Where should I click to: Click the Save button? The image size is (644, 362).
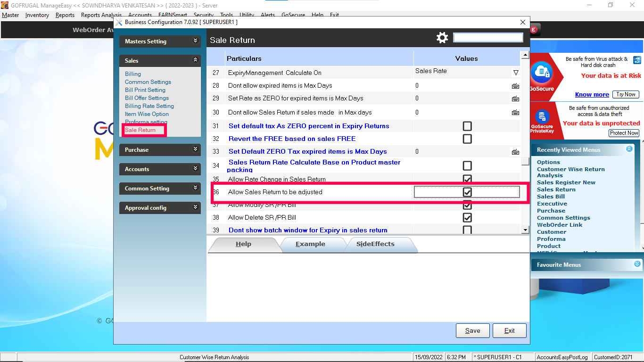pos(473,330)
